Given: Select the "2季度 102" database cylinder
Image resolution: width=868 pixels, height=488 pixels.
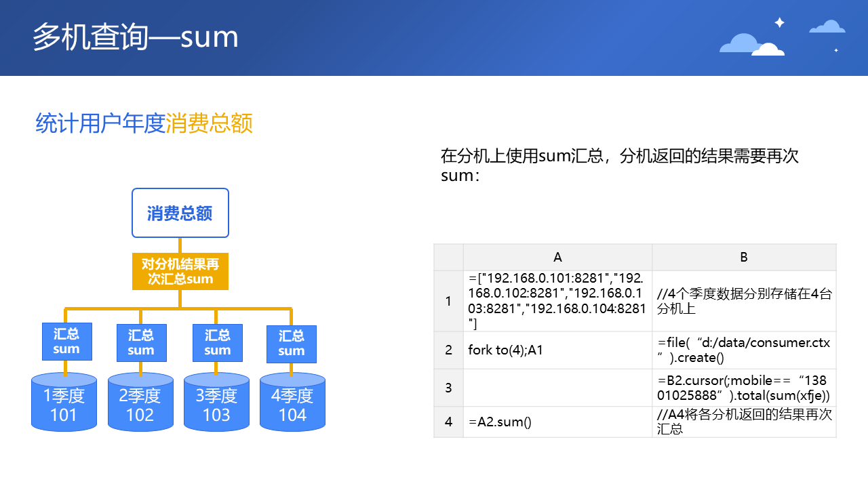Looking at the screenshot, I should pyautogui.click(x=140, y=401).
